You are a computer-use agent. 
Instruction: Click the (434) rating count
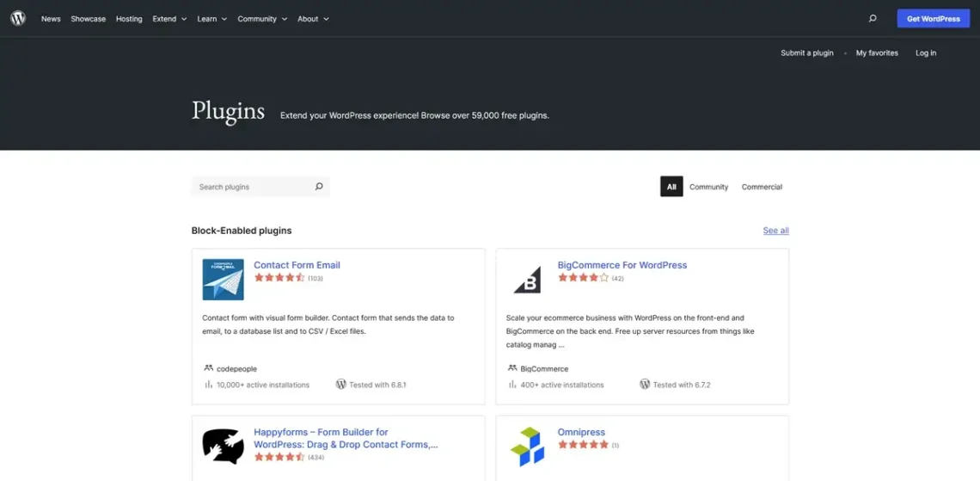[315, 457]
